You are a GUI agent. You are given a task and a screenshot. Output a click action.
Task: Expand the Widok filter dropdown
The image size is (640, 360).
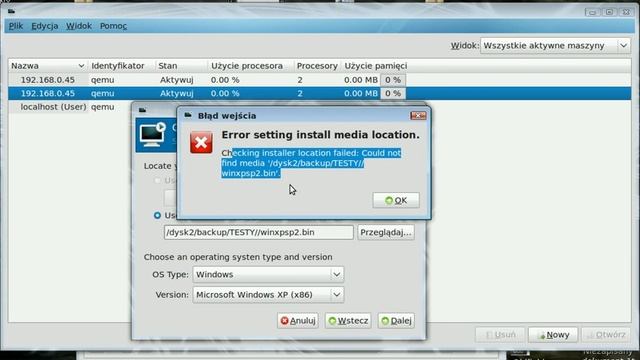[x=555, y=45]
